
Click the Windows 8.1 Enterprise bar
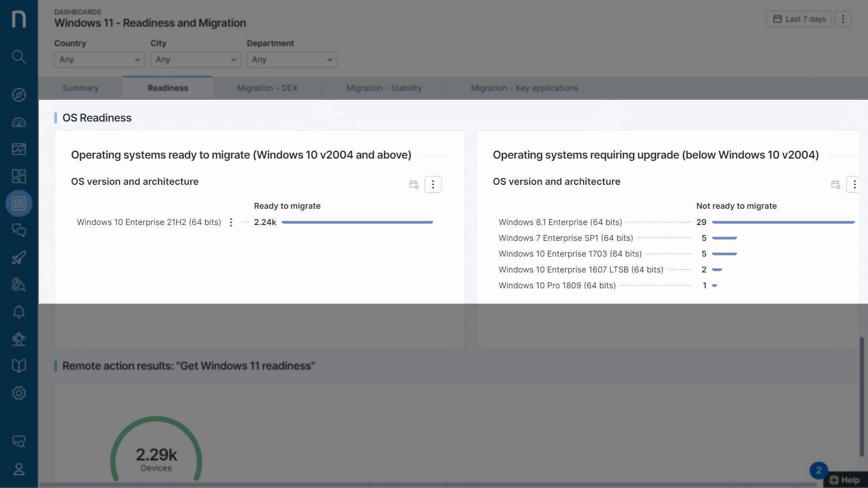point(783,222)
